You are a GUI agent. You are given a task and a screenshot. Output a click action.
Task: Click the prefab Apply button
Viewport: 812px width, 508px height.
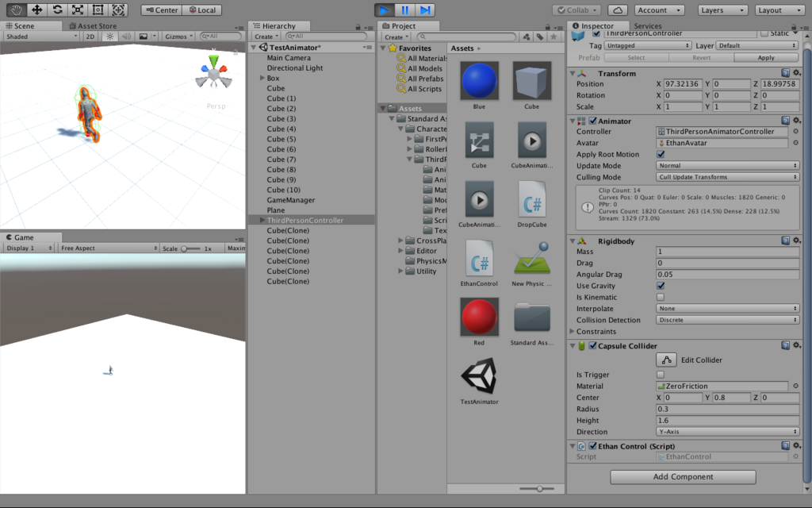coord(766,57)
